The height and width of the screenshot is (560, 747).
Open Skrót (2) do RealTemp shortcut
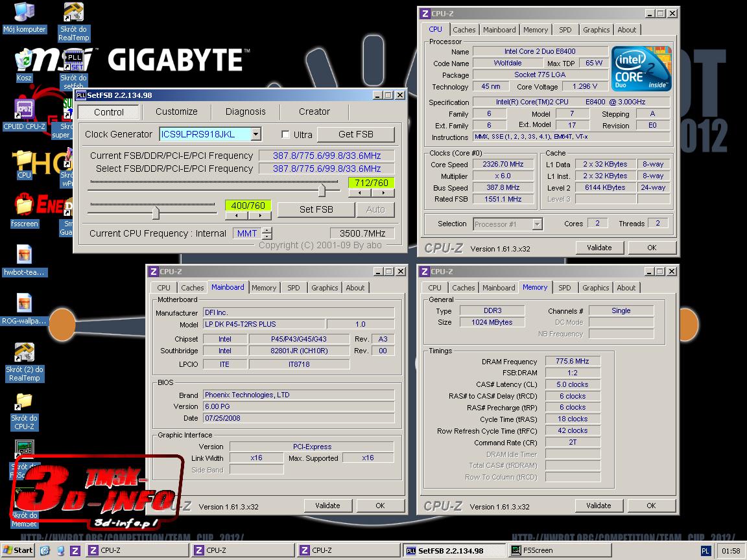pyautogui.click(x=24, y=362)
